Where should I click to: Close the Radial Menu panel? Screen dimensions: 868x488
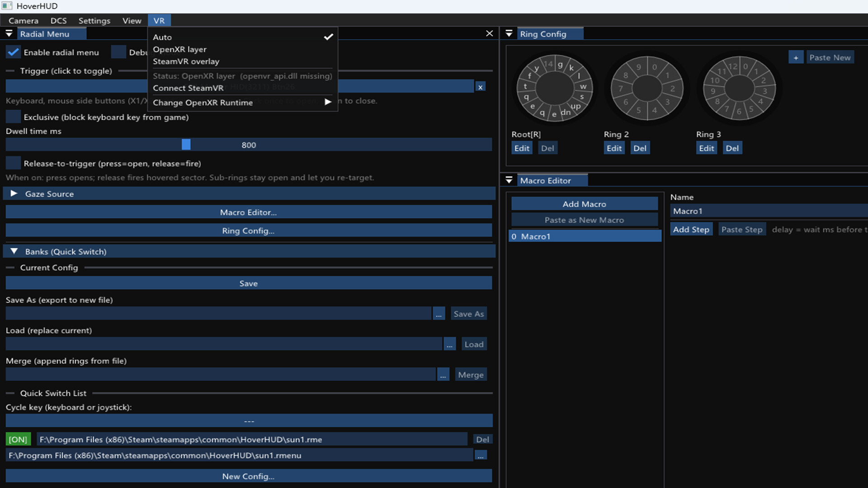point(489,33)
